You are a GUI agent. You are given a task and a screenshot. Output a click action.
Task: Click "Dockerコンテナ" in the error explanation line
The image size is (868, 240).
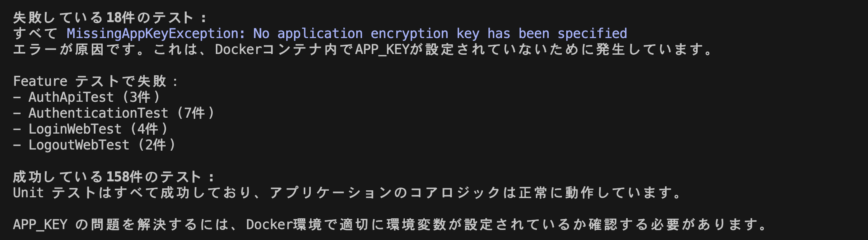[x=269, y=49]
